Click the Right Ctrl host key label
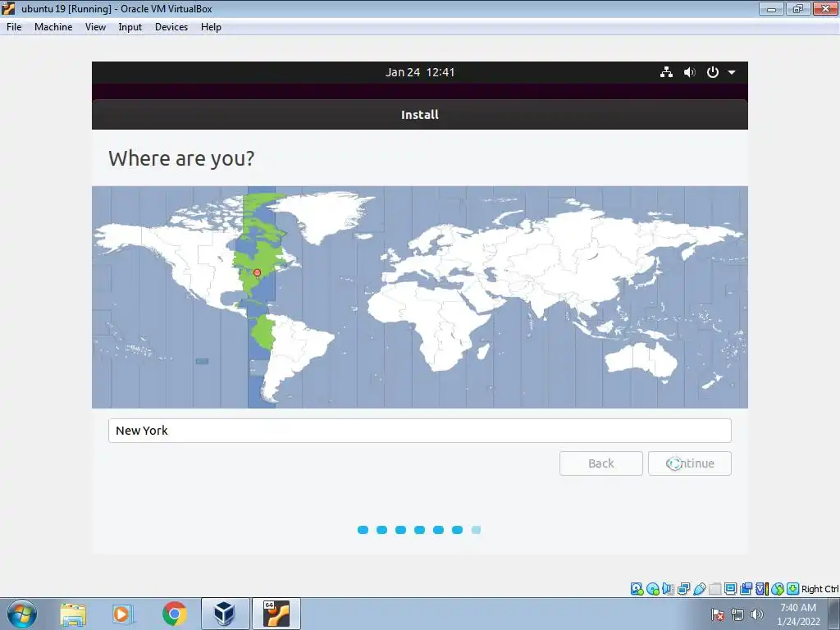Viewport: 840px width, 630px height. (819, 589)
